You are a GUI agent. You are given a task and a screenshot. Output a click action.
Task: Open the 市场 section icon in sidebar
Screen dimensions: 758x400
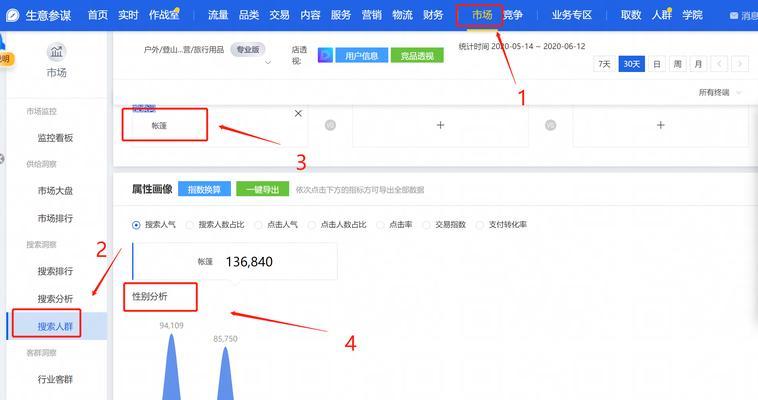[x=57, y=52]
